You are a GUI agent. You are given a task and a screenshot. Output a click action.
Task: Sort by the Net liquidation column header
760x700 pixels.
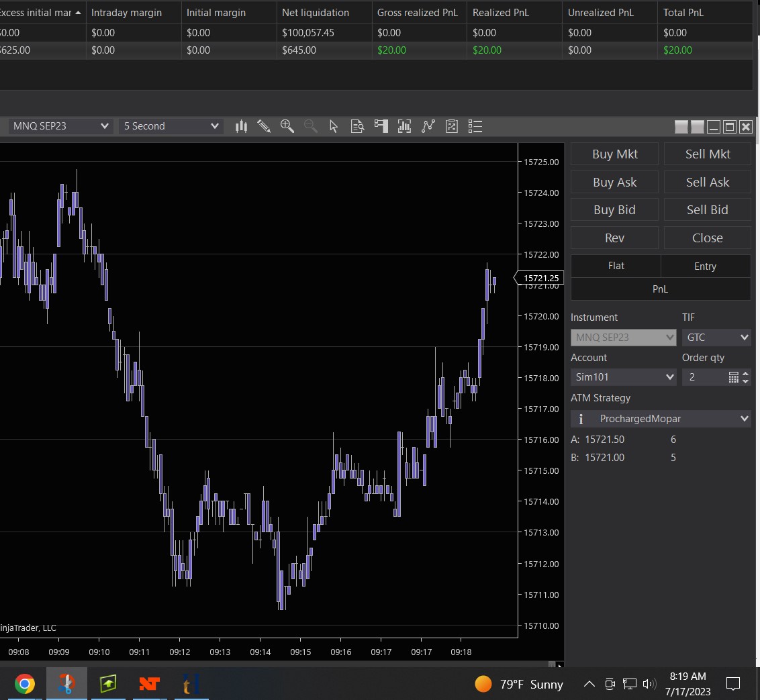coord(316,13)
